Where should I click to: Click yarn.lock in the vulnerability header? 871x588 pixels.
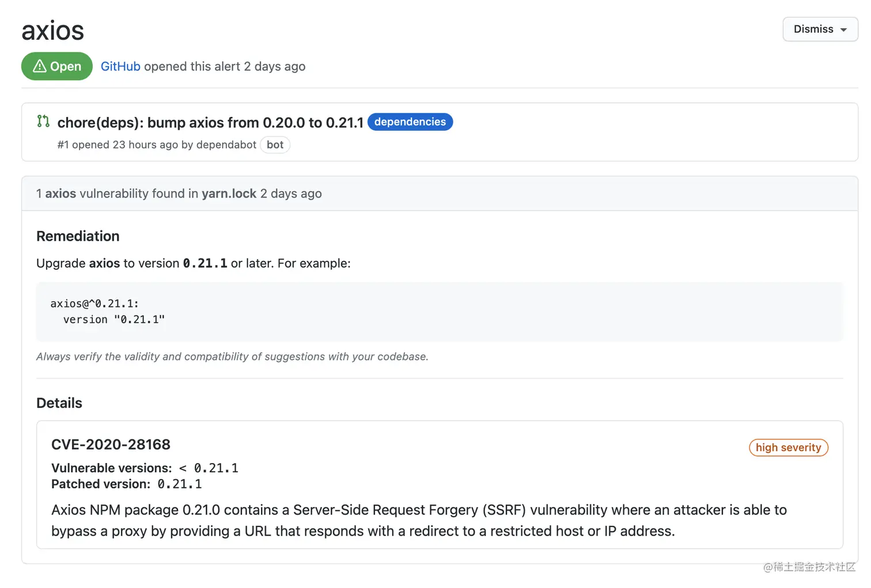click(x=229, y=194)
